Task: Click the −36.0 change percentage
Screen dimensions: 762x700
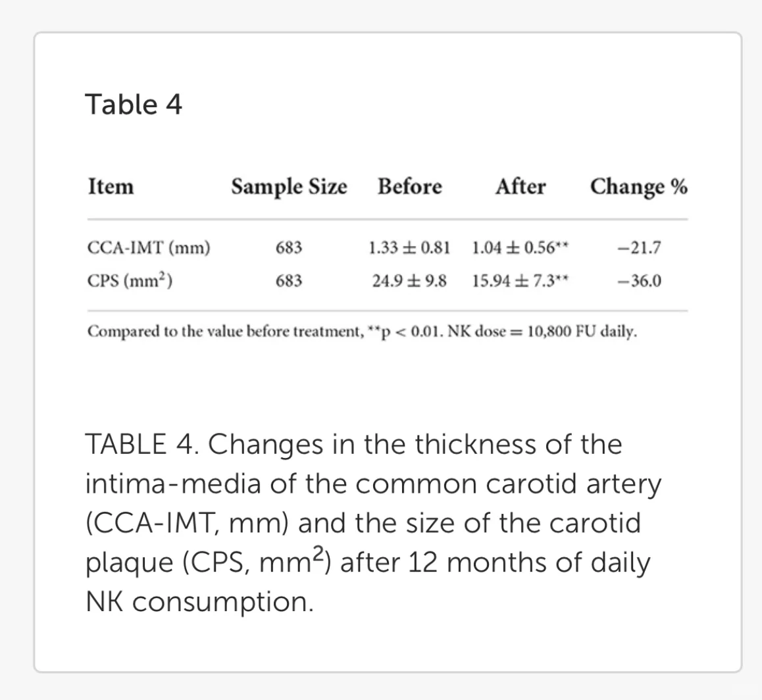Action: [640, 281]
